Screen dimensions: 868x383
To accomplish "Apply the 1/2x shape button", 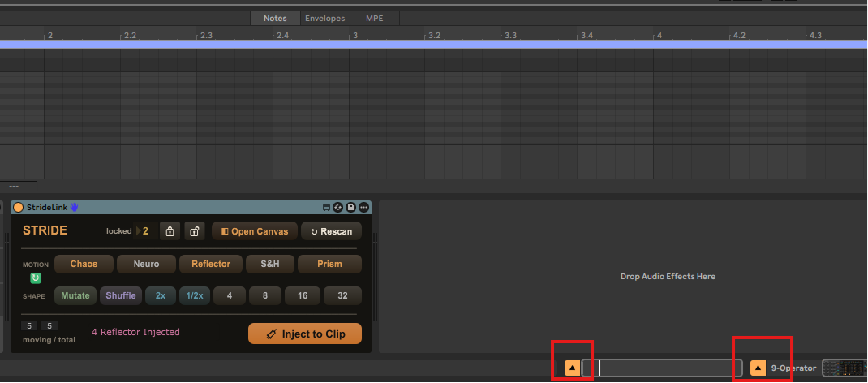I will click(x=195, y=295).
